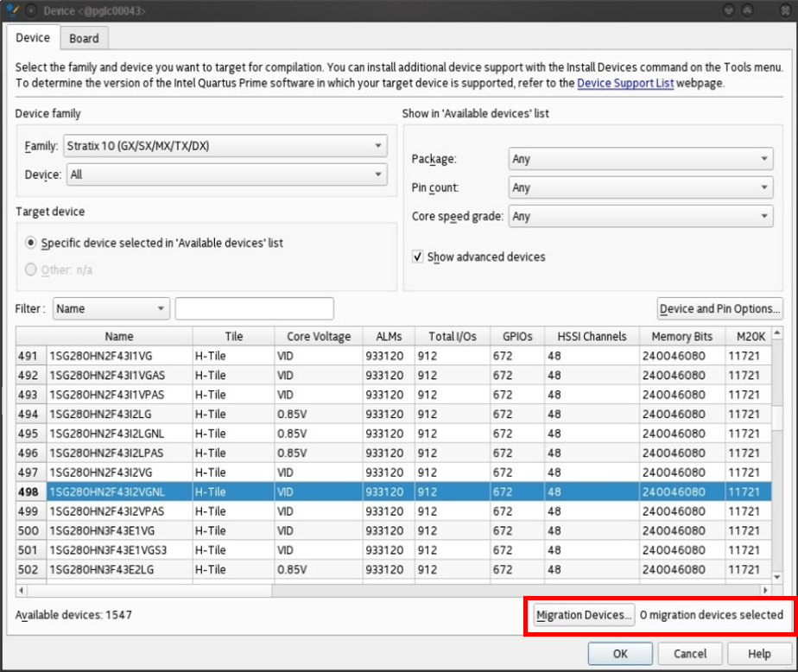
Task: Open Device and Pin Options
Action: (x=719, y=308)
